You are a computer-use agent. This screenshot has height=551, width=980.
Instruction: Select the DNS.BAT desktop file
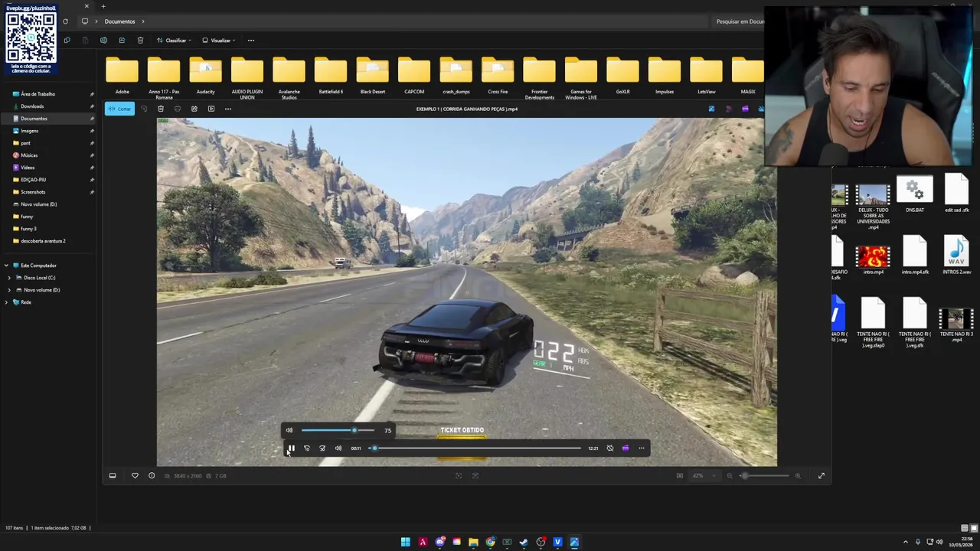pos(915,194)
